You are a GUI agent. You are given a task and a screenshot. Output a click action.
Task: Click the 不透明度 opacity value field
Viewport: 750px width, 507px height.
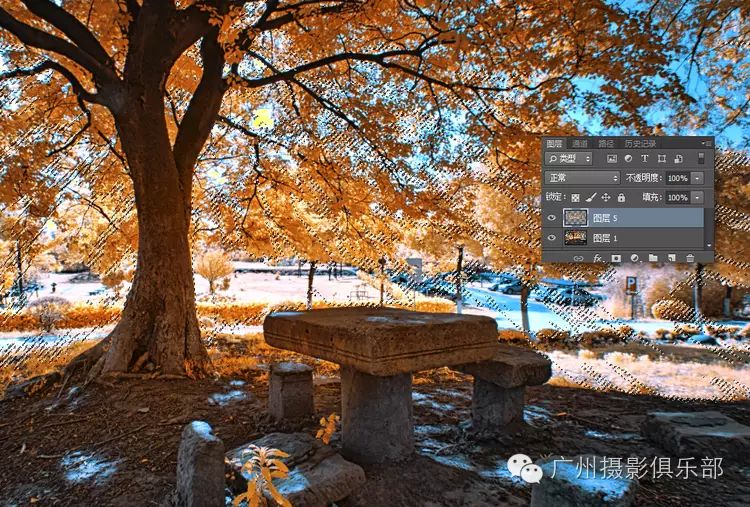pyautogui.click(x=677, y=178)
